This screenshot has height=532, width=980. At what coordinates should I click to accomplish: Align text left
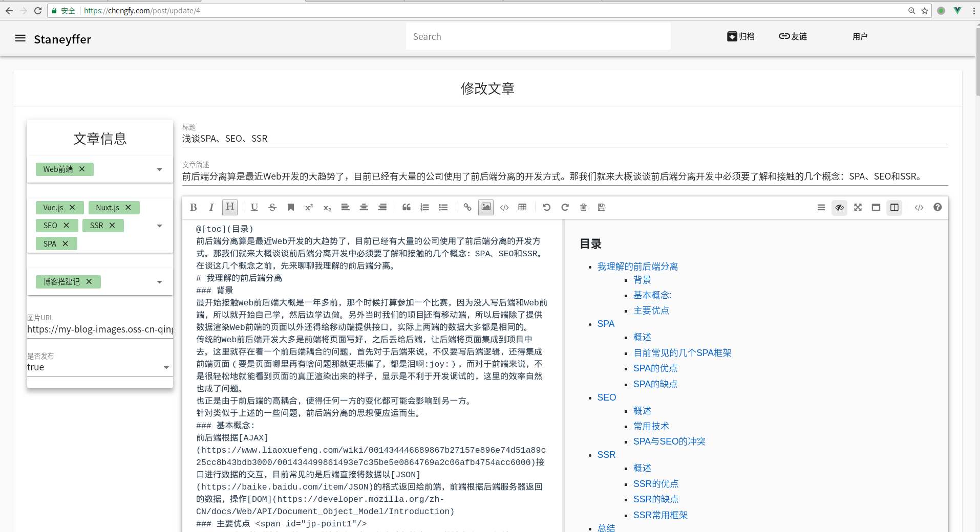coord(346,207)
